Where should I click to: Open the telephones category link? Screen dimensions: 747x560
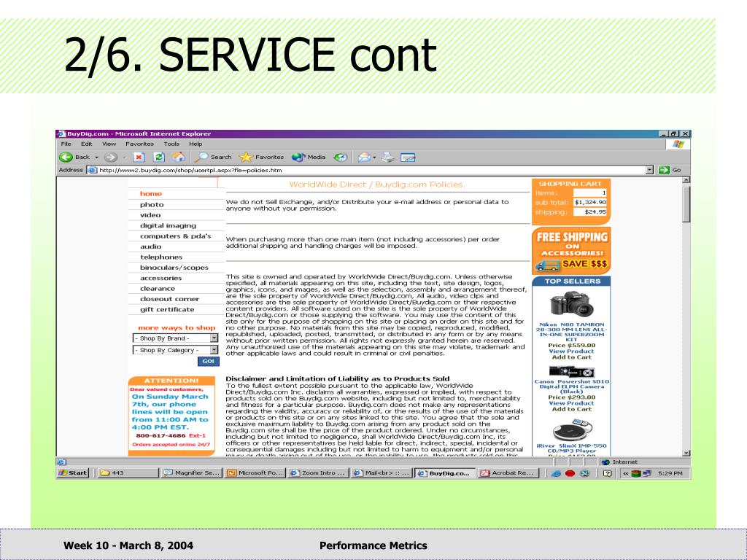161,257
